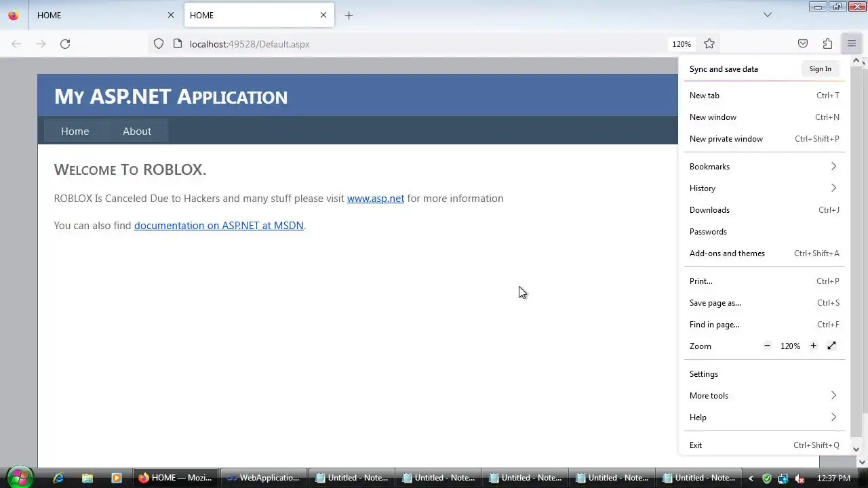Open Add-ons and themes
The width and height of the screenshot is (868, 488).
click(x=764, y=253)
